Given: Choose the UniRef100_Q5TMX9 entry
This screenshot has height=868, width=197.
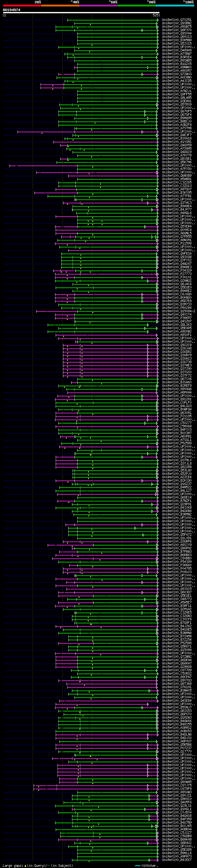Looking at the screenshot, I should click(x=176, y=105).
